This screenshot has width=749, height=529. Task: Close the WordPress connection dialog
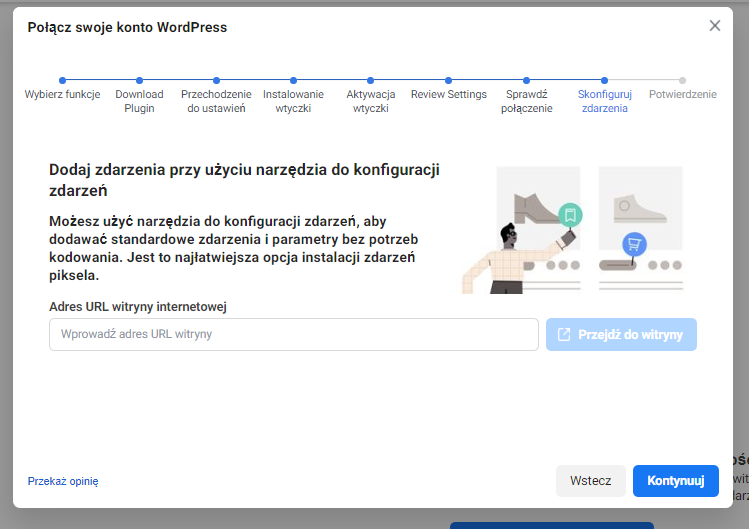coord(715,26)
